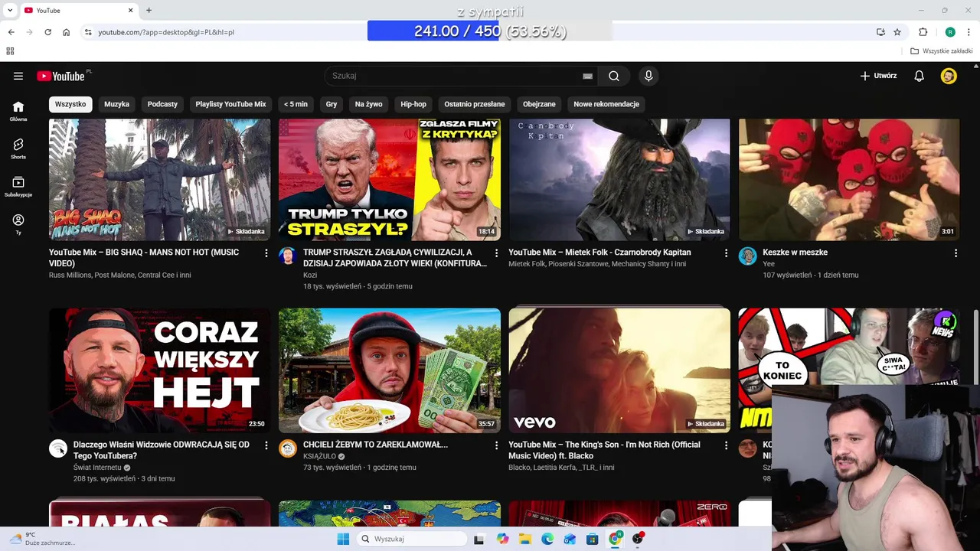The width and height of the screenshot is (980, 551).
Task: Go to the YouTube logo home link
Action: pyautogui.click(x=60, y=76)
